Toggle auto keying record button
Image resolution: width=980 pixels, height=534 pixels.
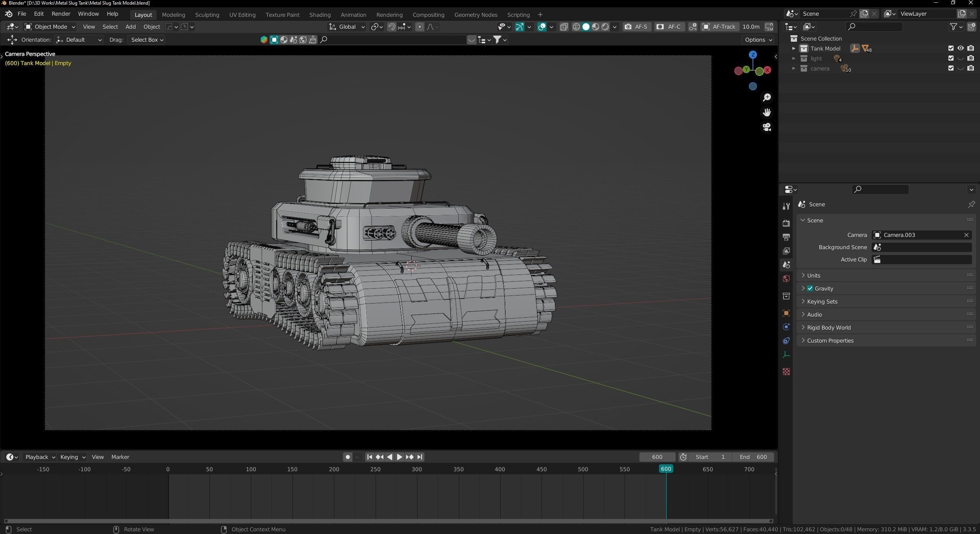point(347,457)
